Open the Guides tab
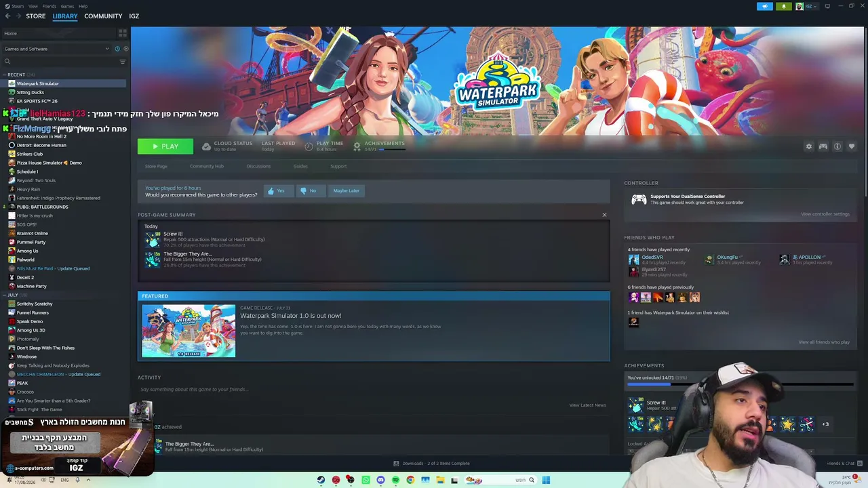The image size is (868, 488). coord(300,166)
